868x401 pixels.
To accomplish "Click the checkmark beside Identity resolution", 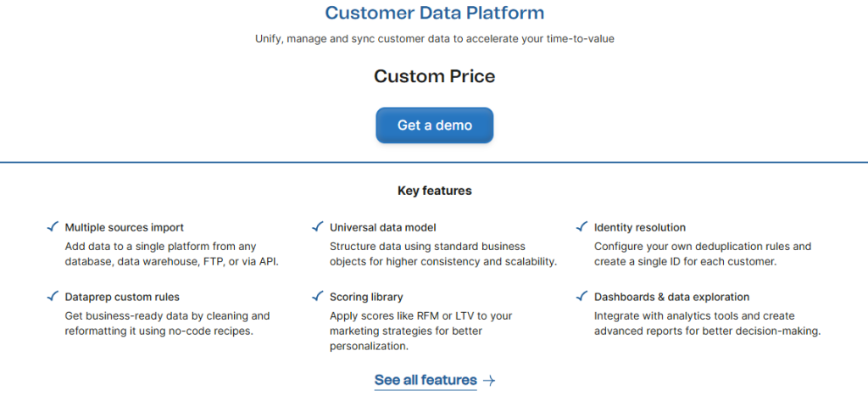I will coord(581,226).
